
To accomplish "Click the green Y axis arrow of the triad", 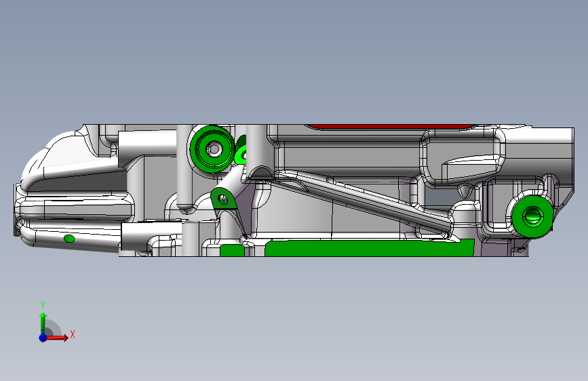I will point(43,323).
